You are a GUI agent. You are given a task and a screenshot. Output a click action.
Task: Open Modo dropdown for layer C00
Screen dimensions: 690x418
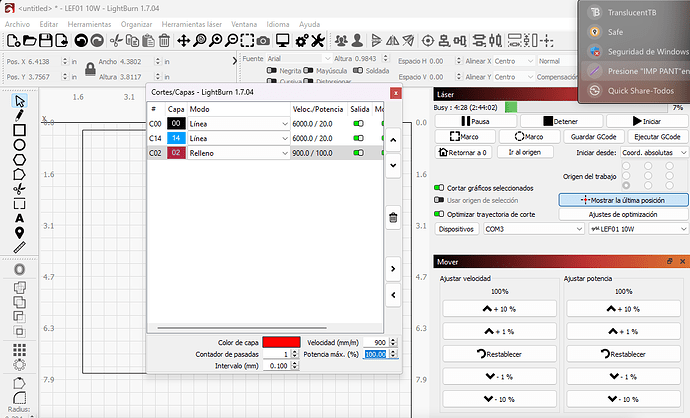(239, 124)
